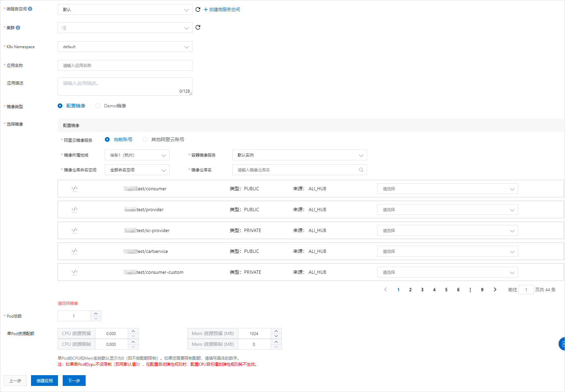The height and width of the screenshot is (392, 565).
Task: Open the version dropdown for test/sc-provider
Action: [x=448, y=230]
